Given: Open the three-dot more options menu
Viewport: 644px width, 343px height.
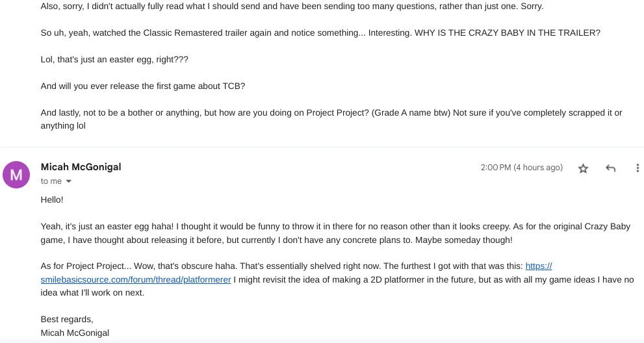Looking at the screenshot, I should 637,168.
